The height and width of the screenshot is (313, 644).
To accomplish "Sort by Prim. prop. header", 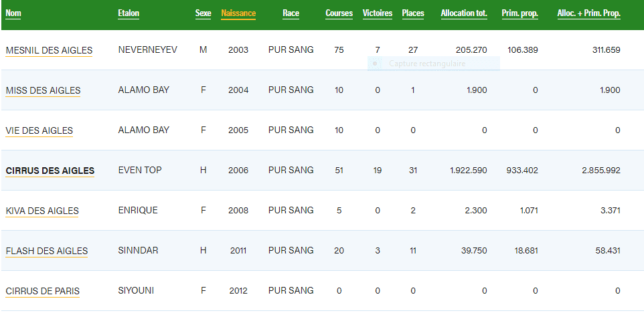I will pyautogui.click(x=519, y=13).
